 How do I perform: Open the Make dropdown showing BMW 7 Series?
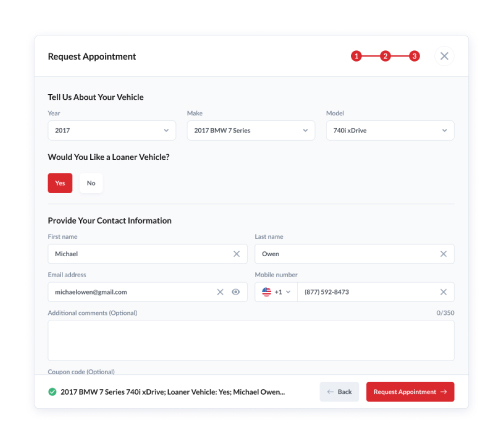click(251, 130)
